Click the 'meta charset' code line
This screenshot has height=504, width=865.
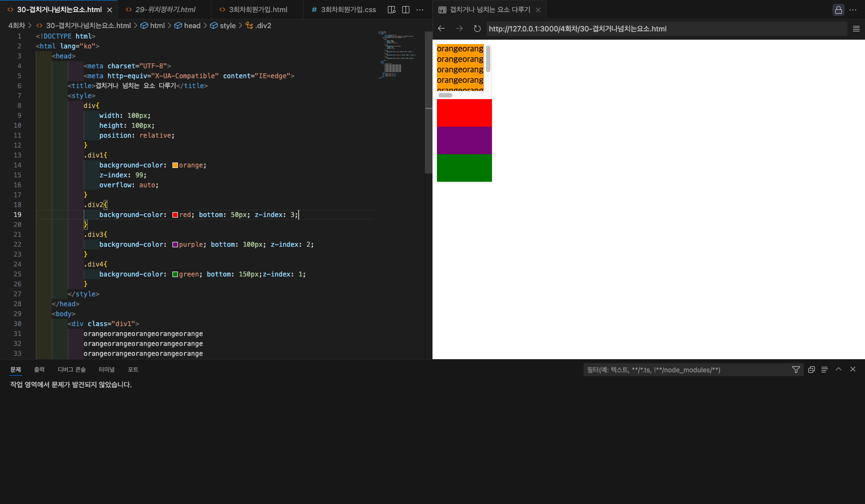[127, 66]
